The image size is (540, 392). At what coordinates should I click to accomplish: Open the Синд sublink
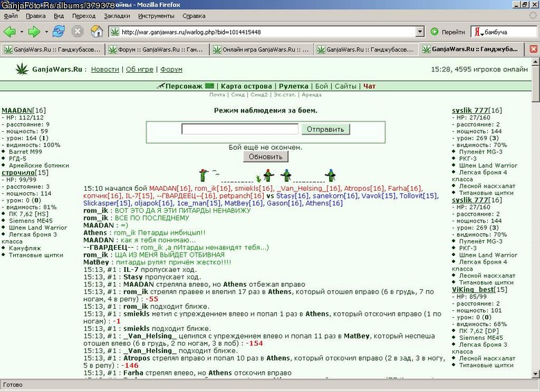237,94
